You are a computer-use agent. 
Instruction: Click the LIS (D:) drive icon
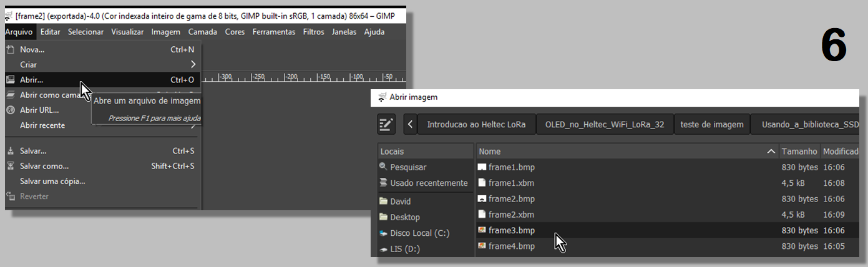[383, 249]
